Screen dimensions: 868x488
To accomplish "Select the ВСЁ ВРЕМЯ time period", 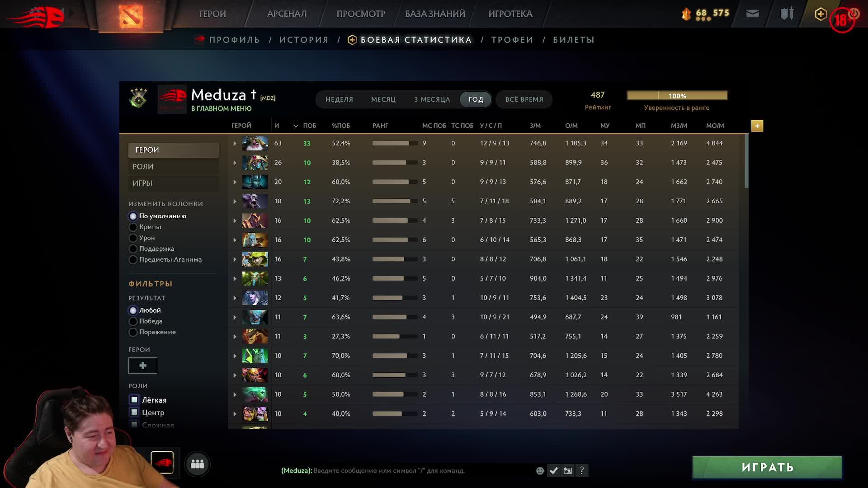I will coord(524,99).
